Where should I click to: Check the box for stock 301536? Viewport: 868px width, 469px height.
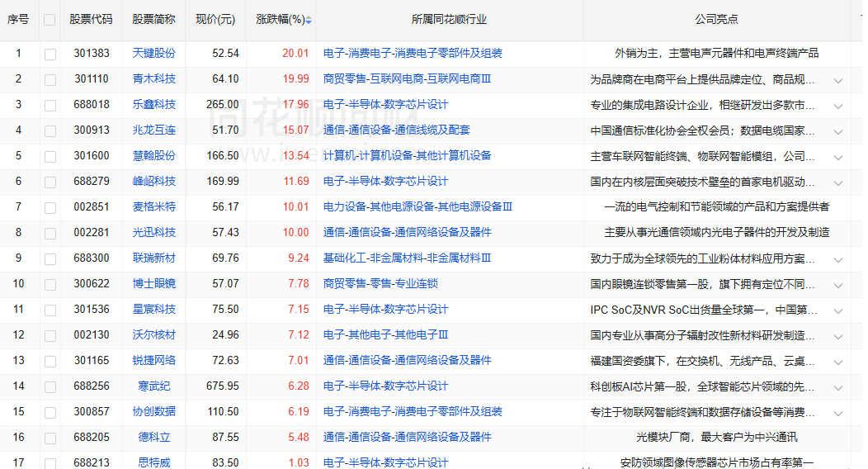pyautogui.click(x=50, y=310)
